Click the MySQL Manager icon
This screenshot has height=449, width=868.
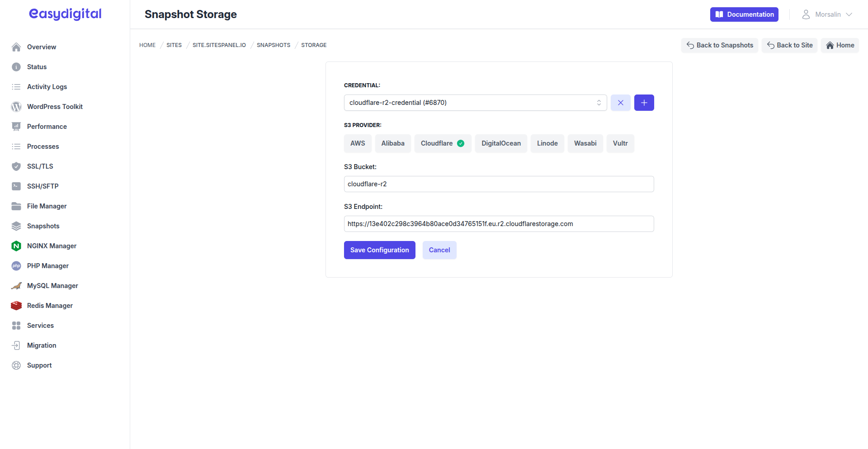(x=16, y=285)
